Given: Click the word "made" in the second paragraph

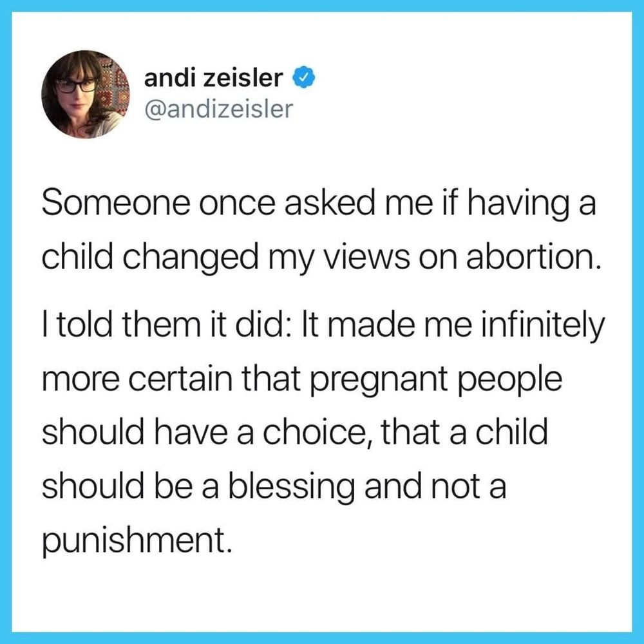Looking at the screenshot, I should (368, 325).
